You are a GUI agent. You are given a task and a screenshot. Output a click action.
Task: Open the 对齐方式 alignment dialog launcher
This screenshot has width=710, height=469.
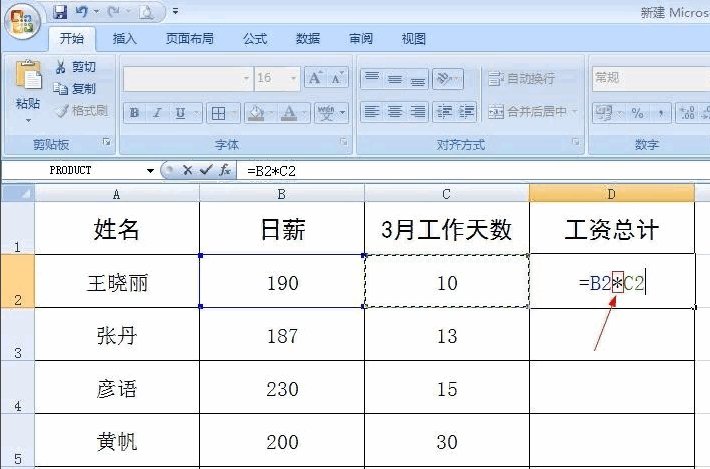click(x=576, y=142)
